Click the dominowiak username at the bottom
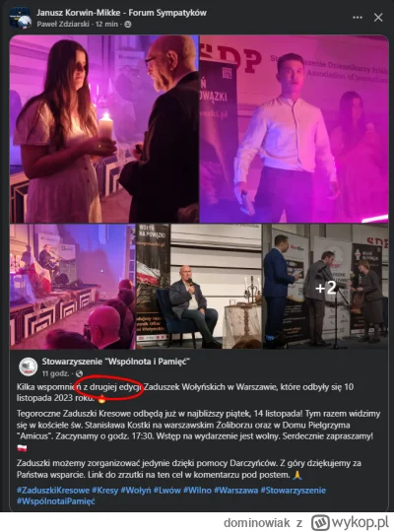Screen dimensions: 394x532 pos(257,523)
